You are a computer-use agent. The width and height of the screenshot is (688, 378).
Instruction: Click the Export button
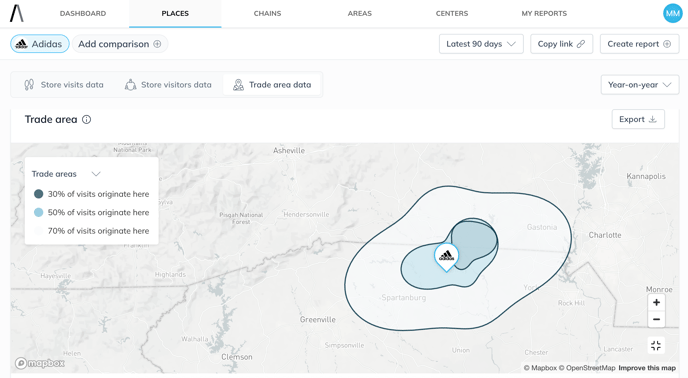pyautogui.click(x=638, y=119)
